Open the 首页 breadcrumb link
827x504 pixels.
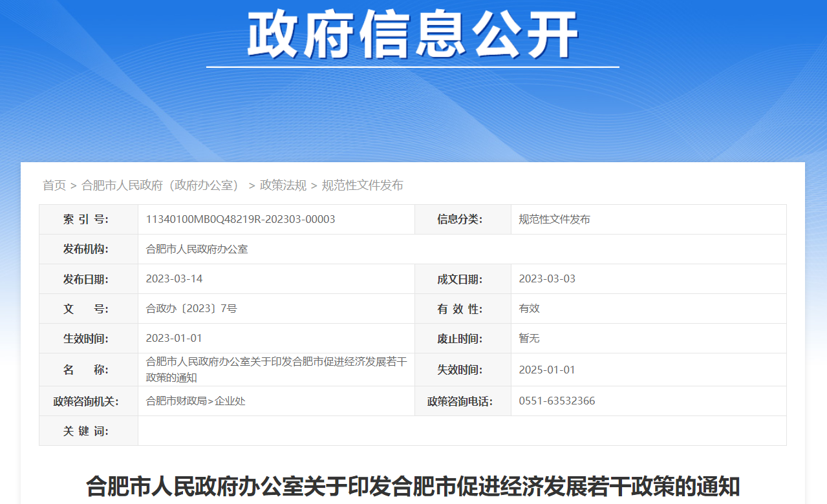[x=54, y=185]
